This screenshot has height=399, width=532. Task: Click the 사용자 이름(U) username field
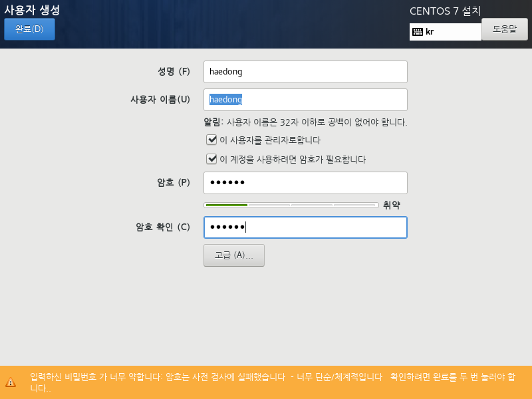click(305, 100)
